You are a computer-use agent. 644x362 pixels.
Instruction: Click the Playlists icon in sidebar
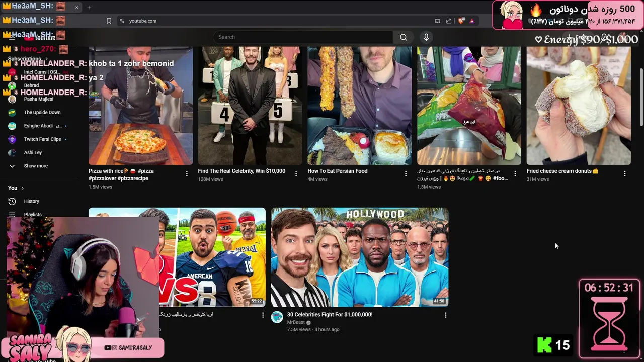(x=12, y=215)
